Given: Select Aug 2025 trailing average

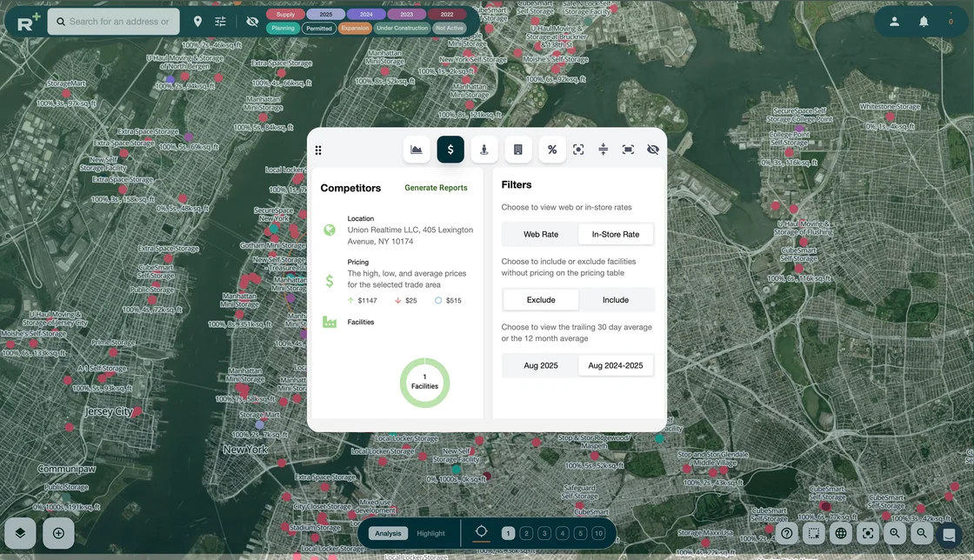Looking at the screenshot, I should click(x=541, y=366).
